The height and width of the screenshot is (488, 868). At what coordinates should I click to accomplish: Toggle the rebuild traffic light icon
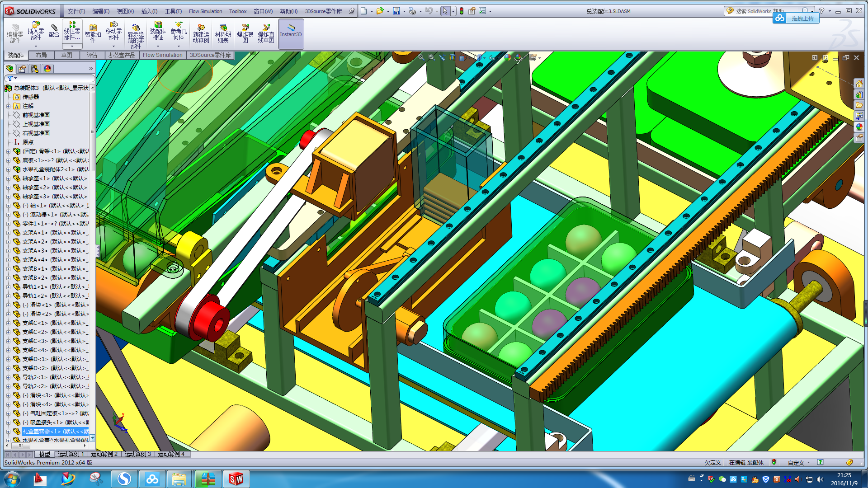462,11
